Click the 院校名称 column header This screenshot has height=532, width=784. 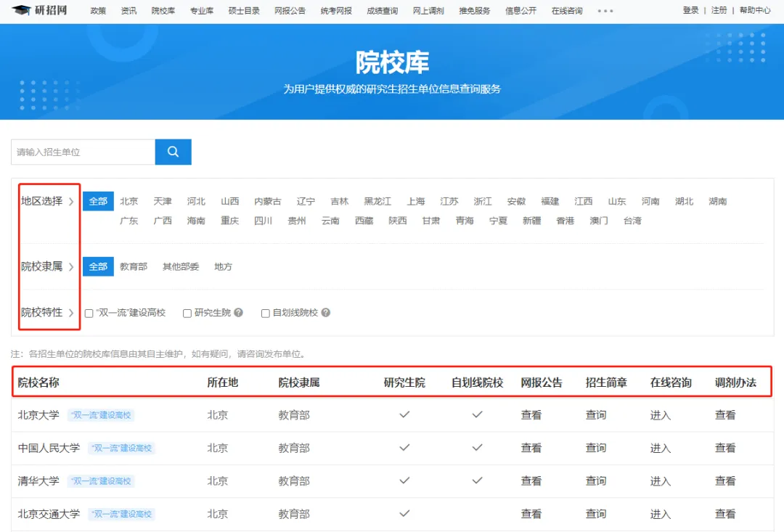(x=38, y=382)
